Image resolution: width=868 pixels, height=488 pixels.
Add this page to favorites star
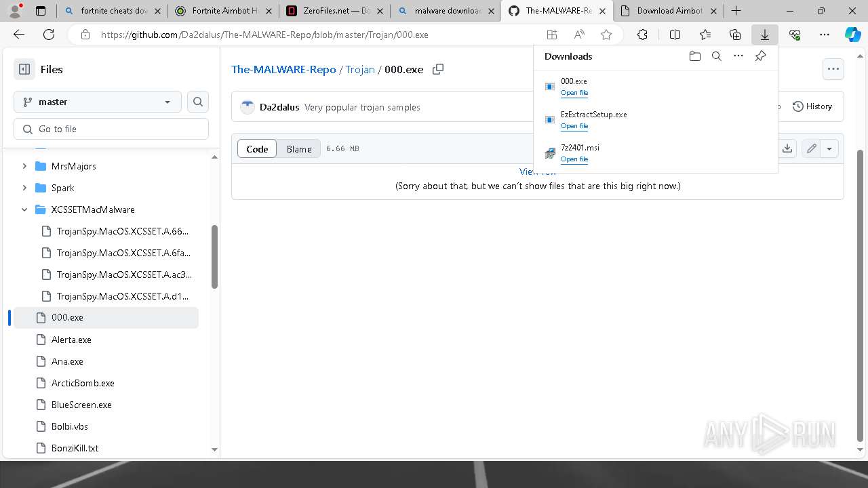point(606,35)
